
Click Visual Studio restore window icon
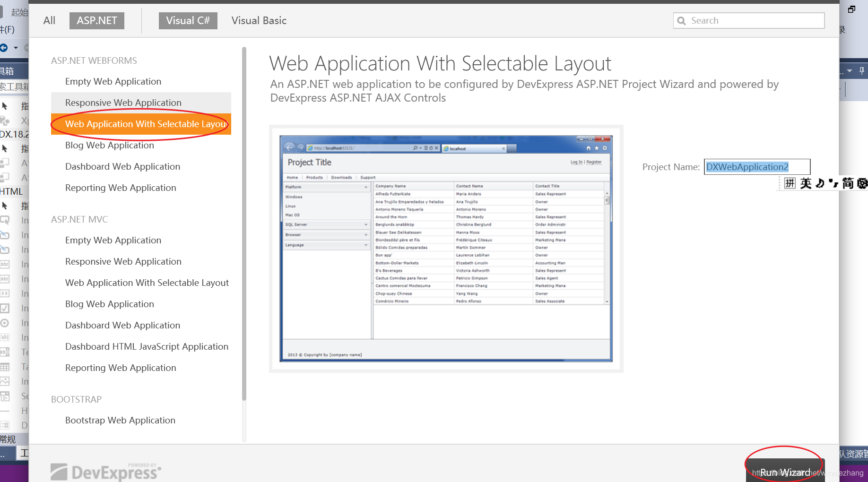click(852, 9)
